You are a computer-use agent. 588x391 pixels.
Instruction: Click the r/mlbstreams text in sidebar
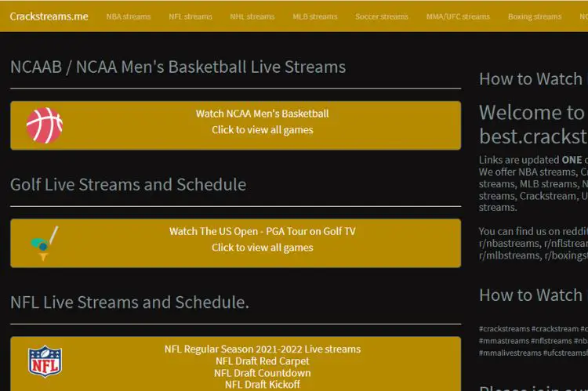(510, 255)
